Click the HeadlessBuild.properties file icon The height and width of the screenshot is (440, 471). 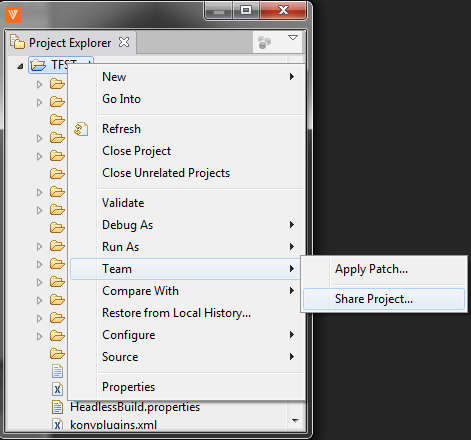[x=57, y=407]
